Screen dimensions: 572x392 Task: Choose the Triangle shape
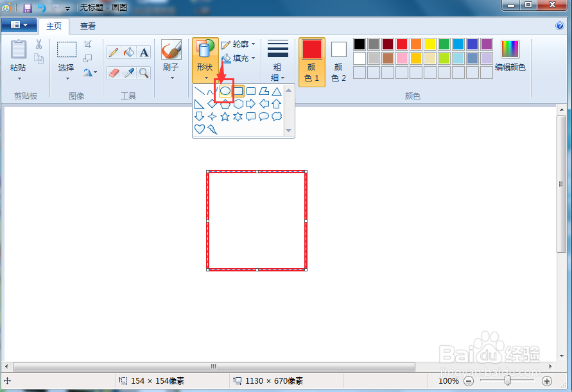[x=277, y=91]
